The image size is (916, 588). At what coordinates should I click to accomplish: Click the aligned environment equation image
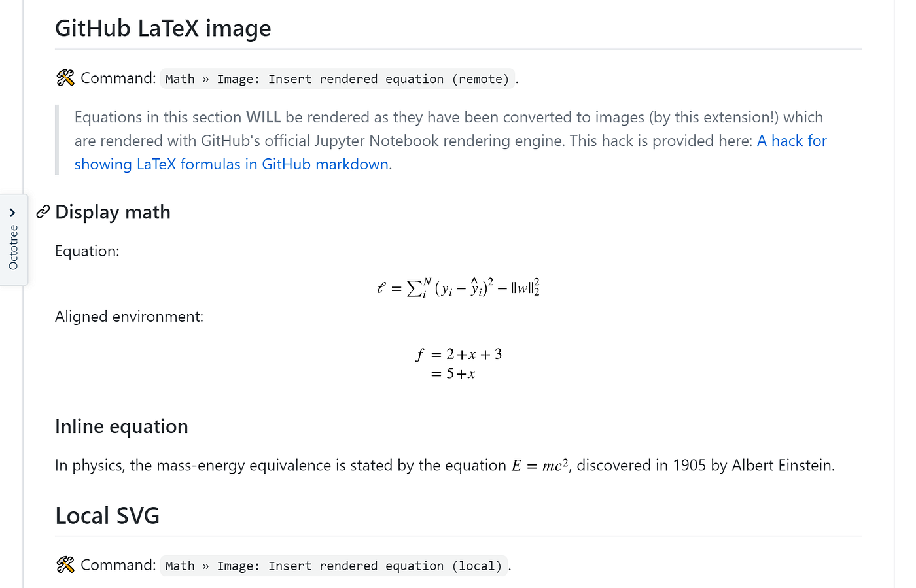pos(459,364)
